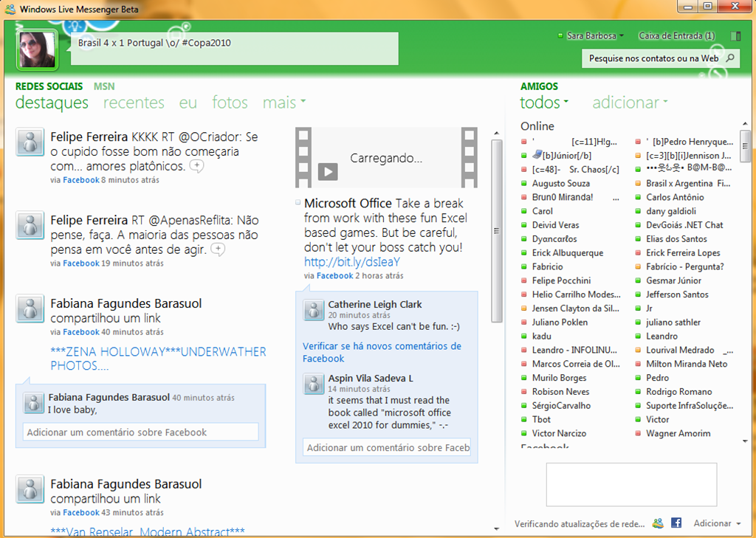Switch to the 'recentes' tab
The image size is (756, 538).
[134, 103]
